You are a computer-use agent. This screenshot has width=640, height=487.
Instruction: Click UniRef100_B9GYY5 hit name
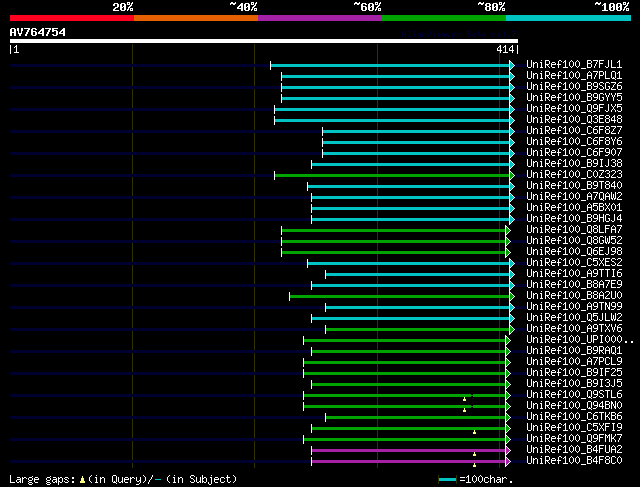(574, 98)
